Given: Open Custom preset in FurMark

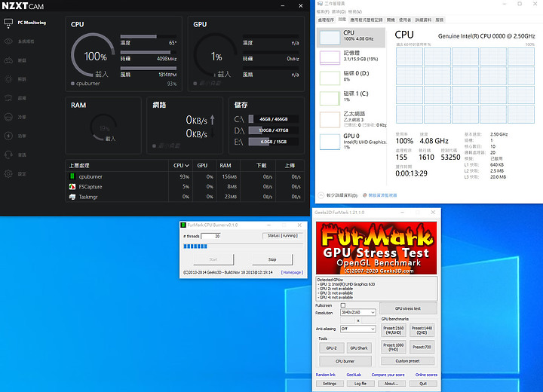Looking at the screenshot, I should tap(407, 361).
